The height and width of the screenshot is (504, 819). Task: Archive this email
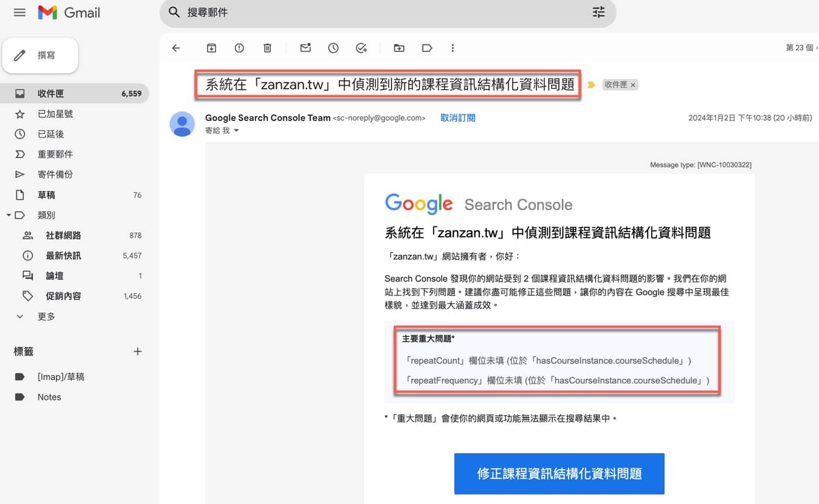tap(212, 48)
